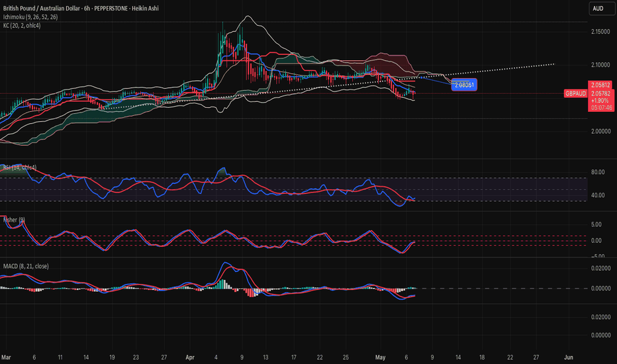Click the 5.00 Fisher scale value
The height and width of the screenshot is (364, 617).
[596, 224]
